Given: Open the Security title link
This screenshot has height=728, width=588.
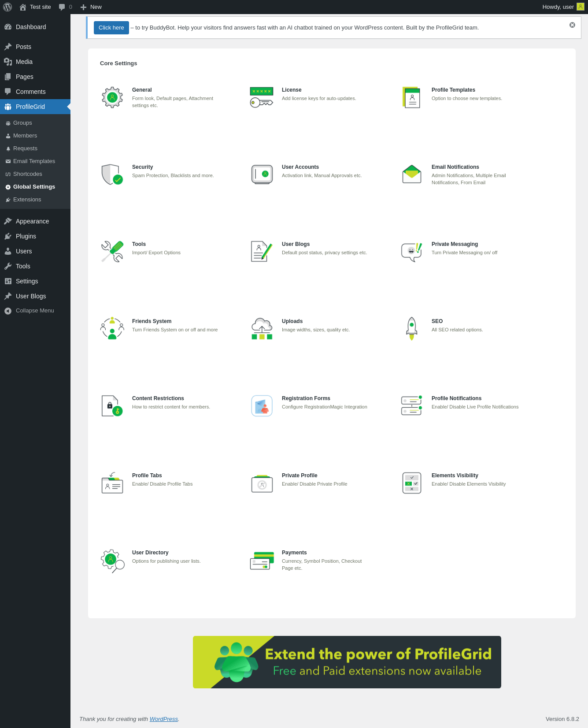Looking at the screenshot, I should 143,167.
